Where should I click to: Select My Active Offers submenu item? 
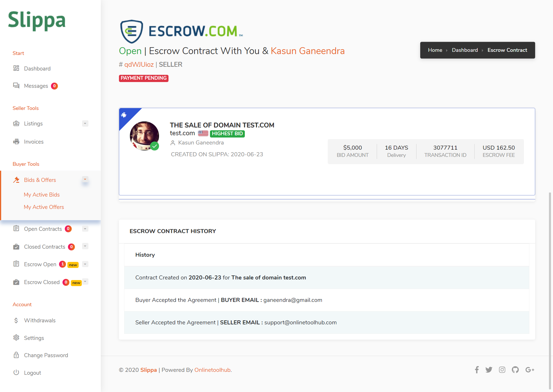[x=44, y=207]
